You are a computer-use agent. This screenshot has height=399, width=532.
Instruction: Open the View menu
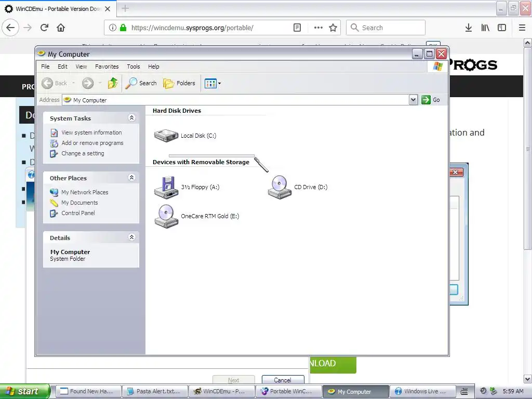pyautogui.click(x=81, y=66)
